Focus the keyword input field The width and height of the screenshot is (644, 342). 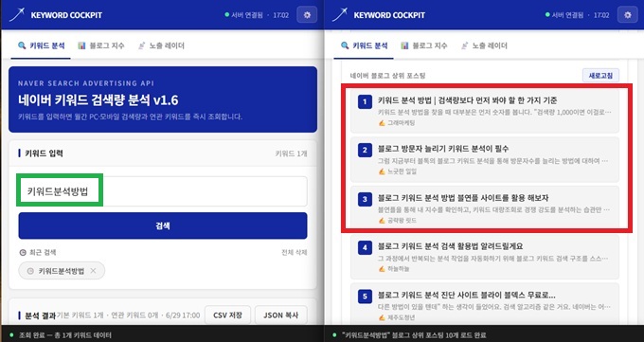point(163,191)
